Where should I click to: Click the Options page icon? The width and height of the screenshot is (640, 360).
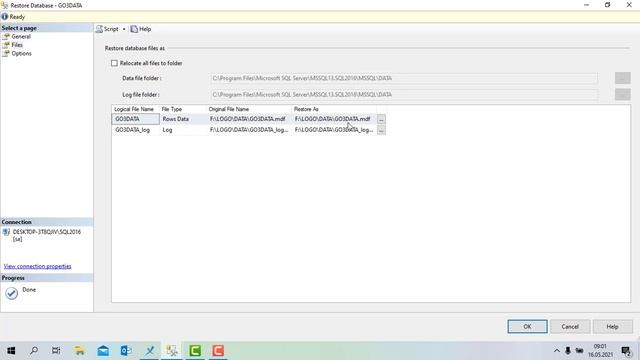6,53
